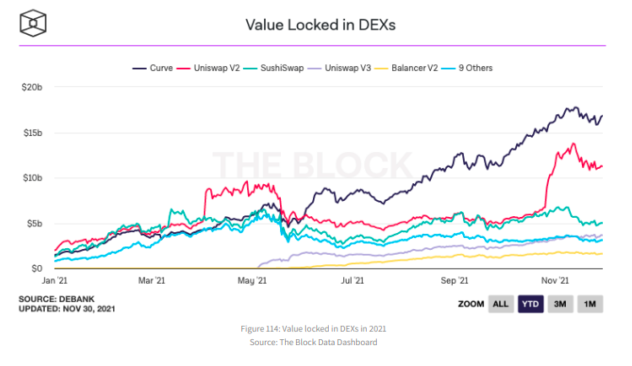Click The Block cube logo
The width and height of the screenshot is (632, 366).
point(33,23)
